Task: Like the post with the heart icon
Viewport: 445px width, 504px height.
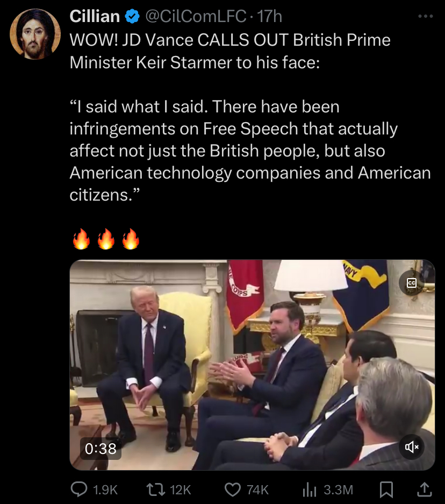Action: tap(233, 489)
